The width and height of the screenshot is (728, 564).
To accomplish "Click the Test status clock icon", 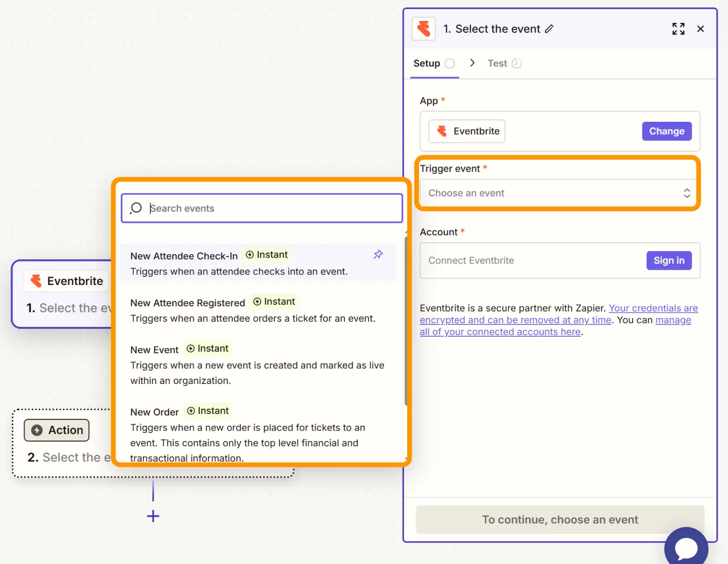I will (517, 63).
